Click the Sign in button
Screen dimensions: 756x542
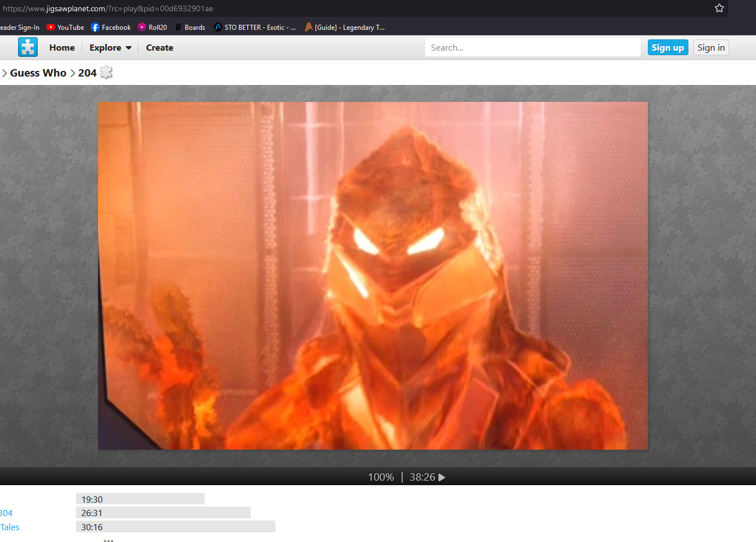tap(711, 48)
